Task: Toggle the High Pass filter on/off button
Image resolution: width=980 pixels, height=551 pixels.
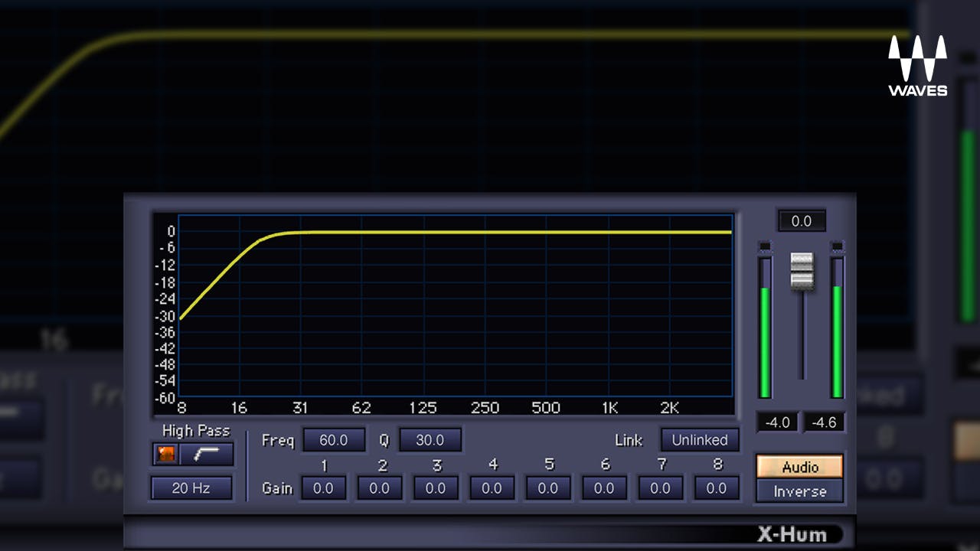Action: click(166, 454)
